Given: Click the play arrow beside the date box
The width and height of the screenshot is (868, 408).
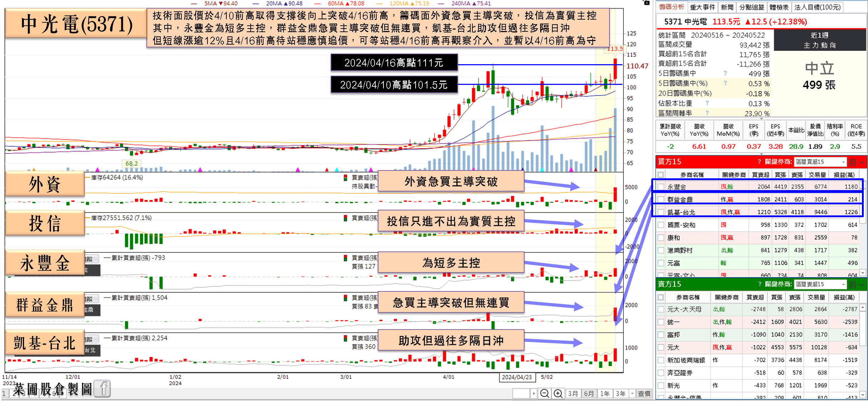Looking at the screenshot, I should pos(534,393).
